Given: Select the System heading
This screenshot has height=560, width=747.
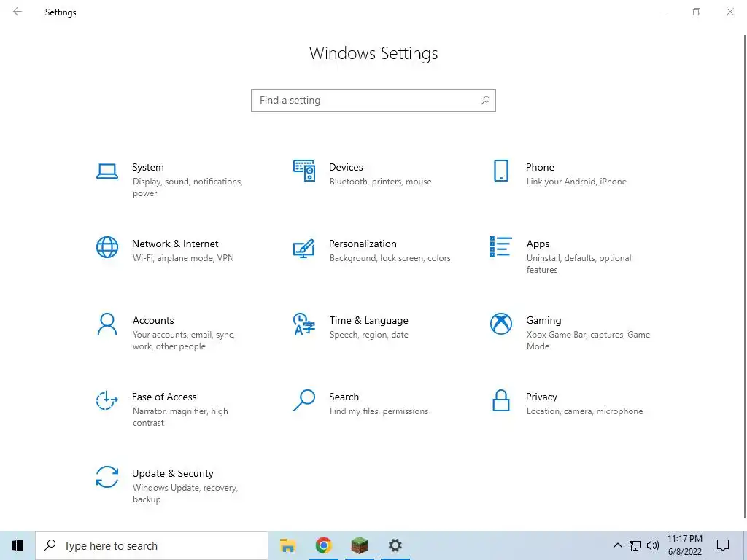Looking at the screenshot, I should tap(147, 167).
